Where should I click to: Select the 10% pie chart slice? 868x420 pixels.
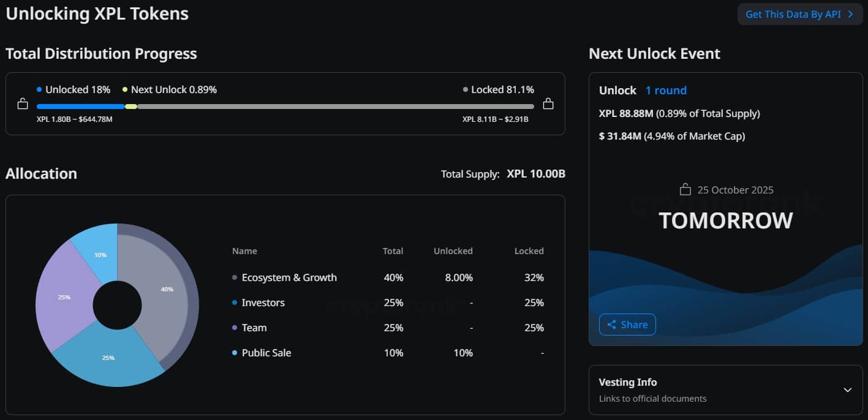(101, 254)
